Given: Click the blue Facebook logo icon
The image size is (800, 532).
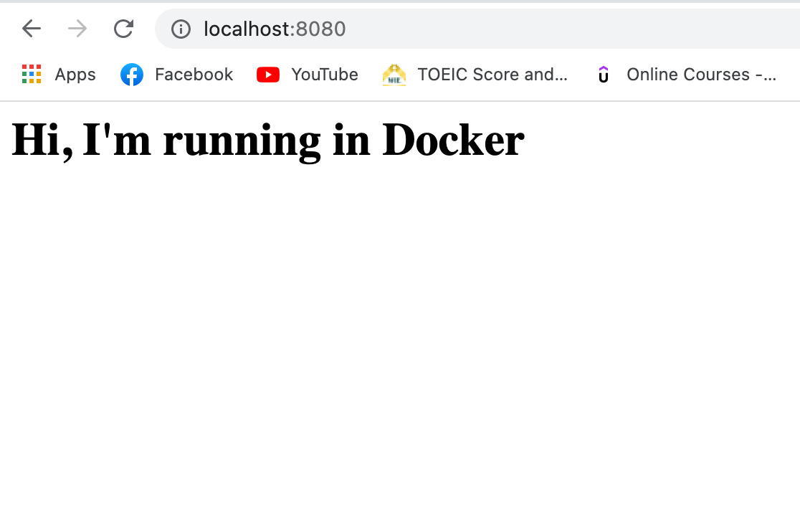Looking at the screenshot, I should coord(132,75).
